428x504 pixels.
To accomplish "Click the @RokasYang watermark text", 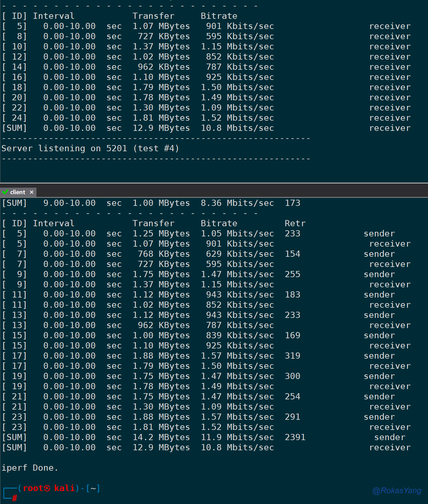I will pos(397,490).
